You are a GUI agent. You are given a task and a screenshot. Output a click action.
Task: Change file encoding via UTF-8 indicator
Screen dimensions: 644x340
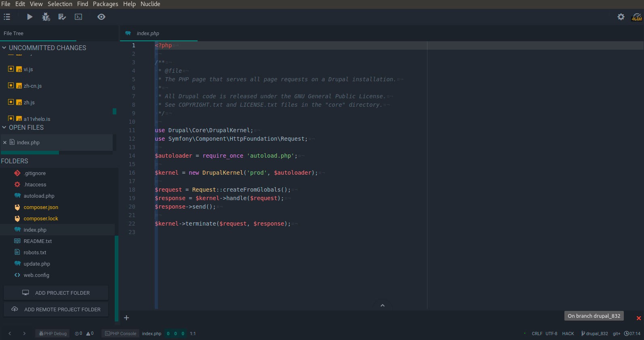point(551,334)
